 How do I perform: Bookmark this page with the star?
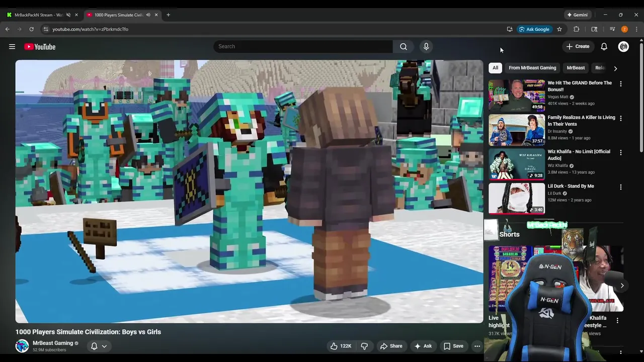coord(559,29)
